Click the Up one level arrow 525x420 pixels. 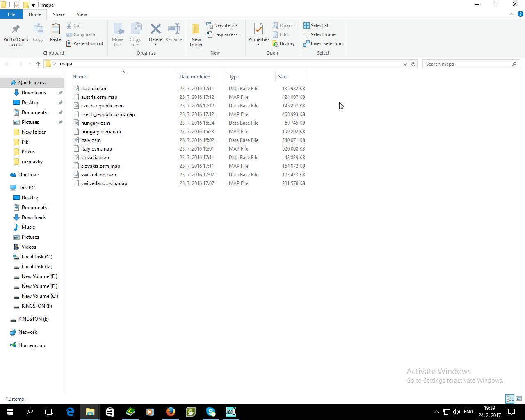(x=38, y=64)
